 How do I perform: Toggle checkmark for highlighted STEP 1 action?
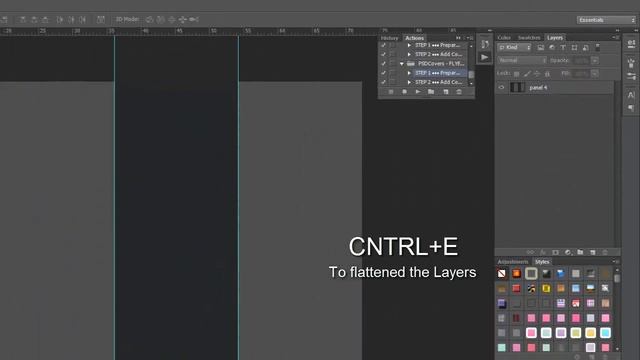pyautogui.click(x=383, y=73)
